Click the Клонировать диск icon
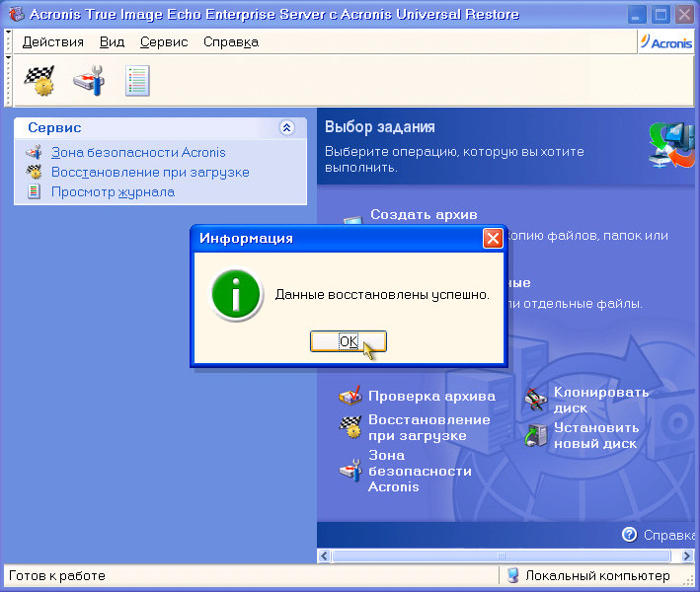Viewport: 700px width, 592px height. [535, 399]
